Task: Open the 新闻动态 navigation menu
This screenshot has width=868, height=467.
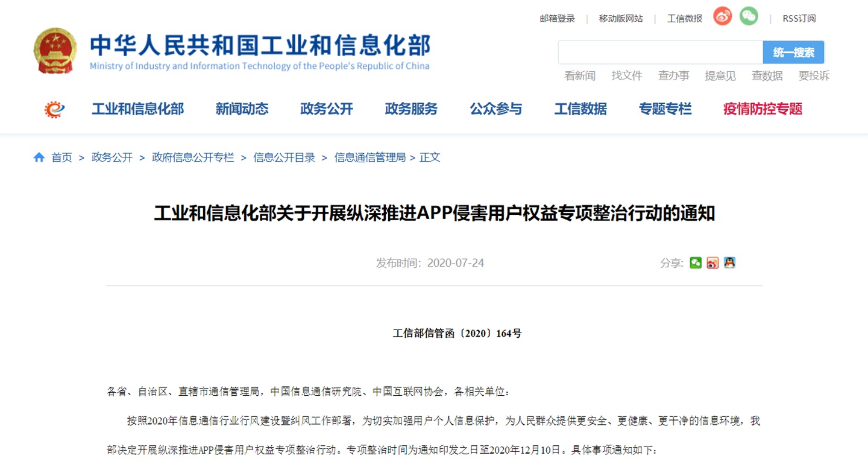Action: (x=242, y=109)
